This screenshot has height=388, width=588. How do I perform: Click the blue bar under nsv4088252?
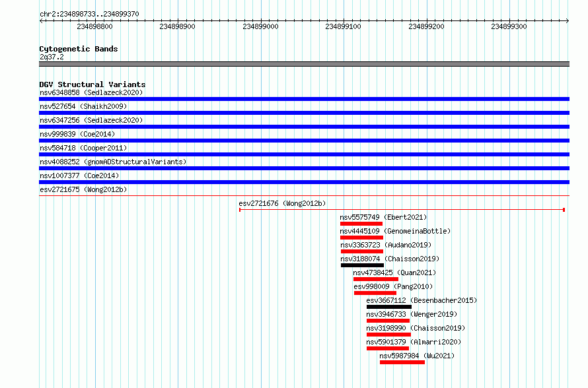[304, 168]
